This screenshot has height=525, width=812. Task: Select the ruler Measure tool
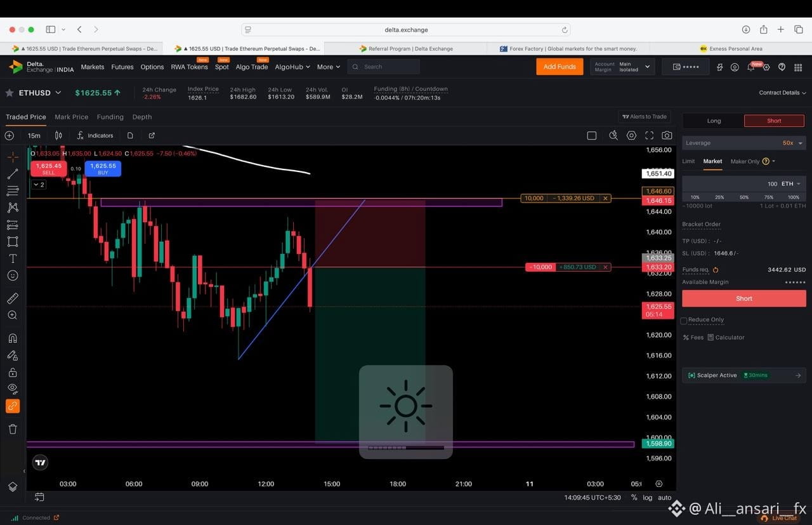click(13, 298)
